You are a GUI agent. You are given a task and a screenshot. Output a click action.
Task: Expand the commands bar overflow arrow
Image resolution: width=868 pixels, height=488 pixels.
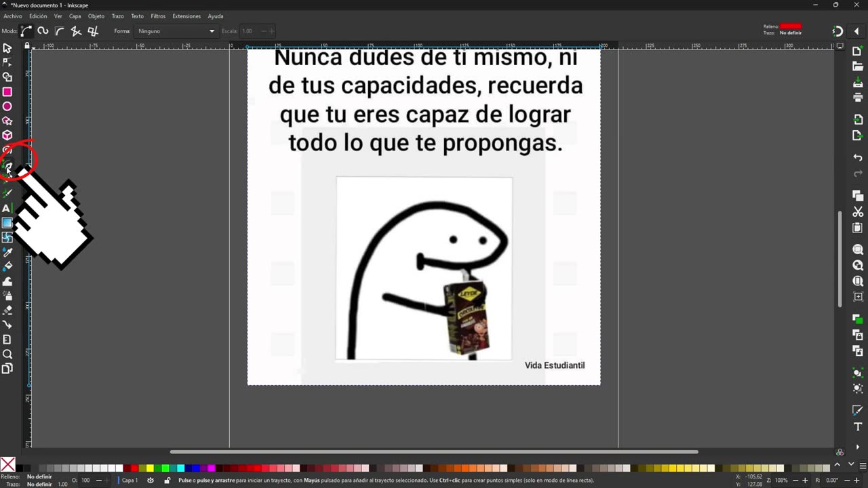coord(858,447)
